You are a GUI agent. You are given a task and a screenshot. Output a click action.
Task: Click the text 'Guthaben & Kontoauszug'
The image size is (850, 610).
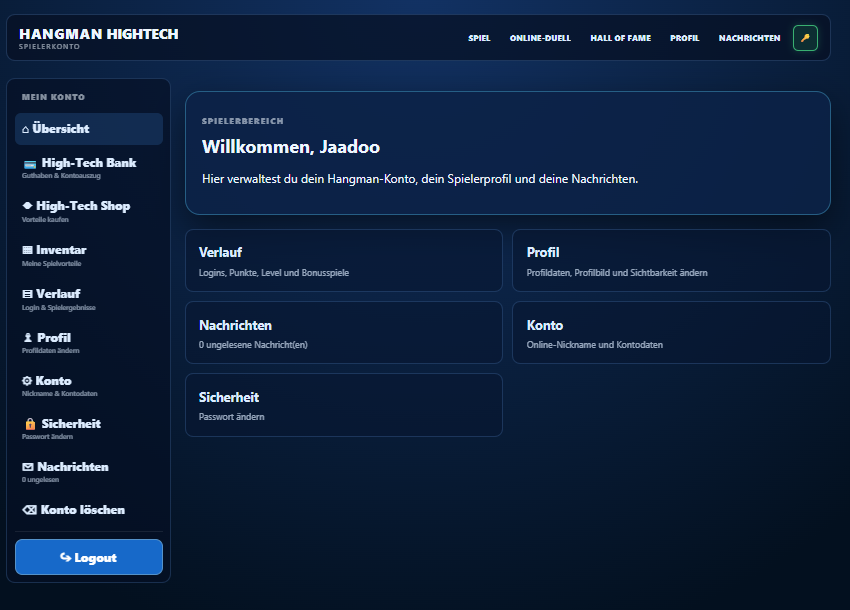(61, 176)
